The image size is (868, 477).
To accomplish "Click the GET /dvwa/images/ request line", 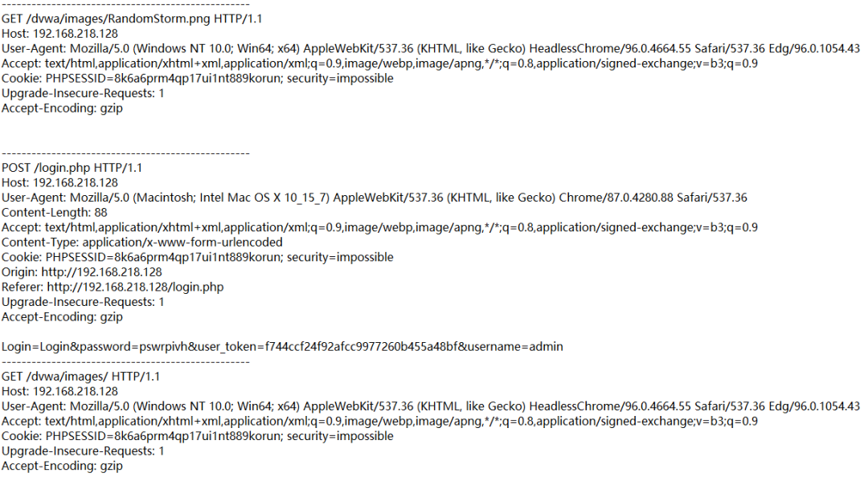I will point(81,377).
